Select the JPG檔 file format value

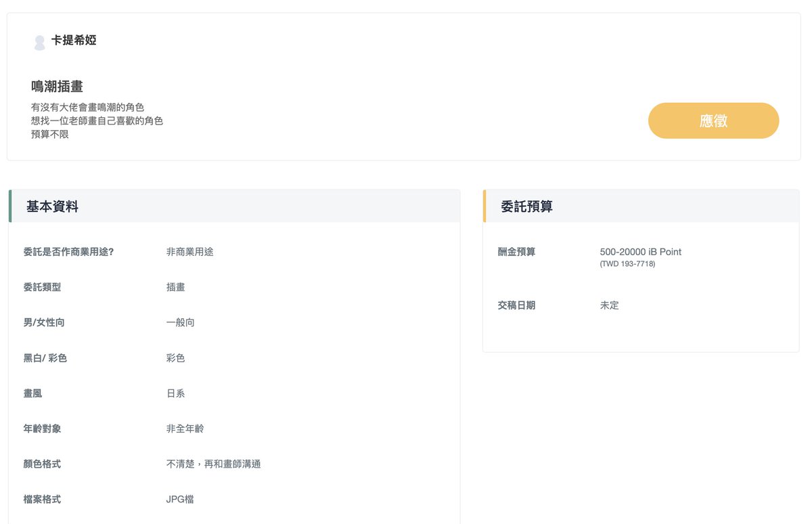click(x=180, y=499)
